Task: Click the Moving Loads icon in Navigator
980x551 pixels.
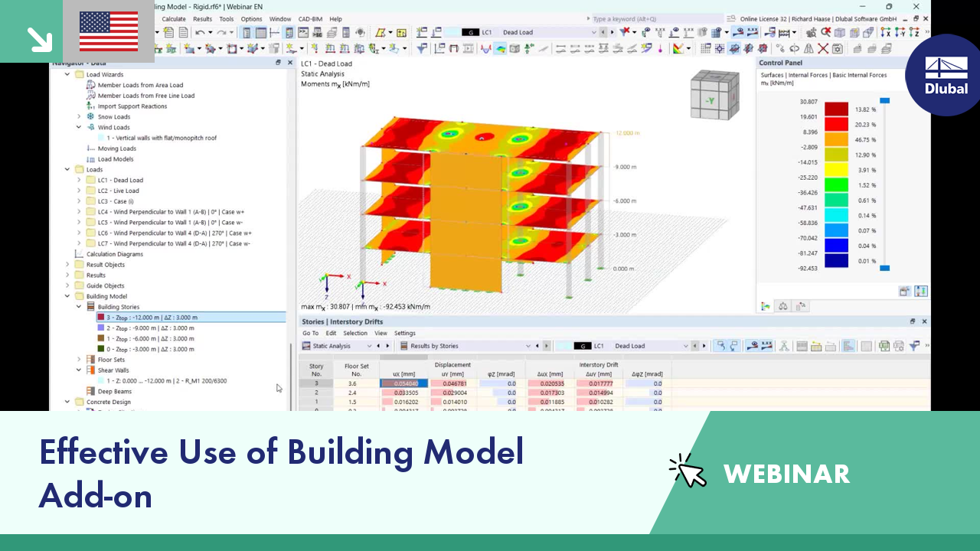Action: point(90,148)
